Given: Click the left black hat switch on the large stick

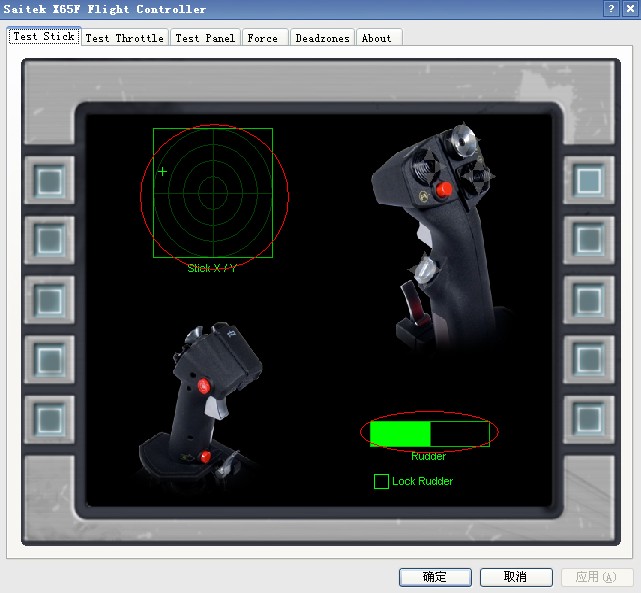Looking at the screenshot, I should [425, 165].
